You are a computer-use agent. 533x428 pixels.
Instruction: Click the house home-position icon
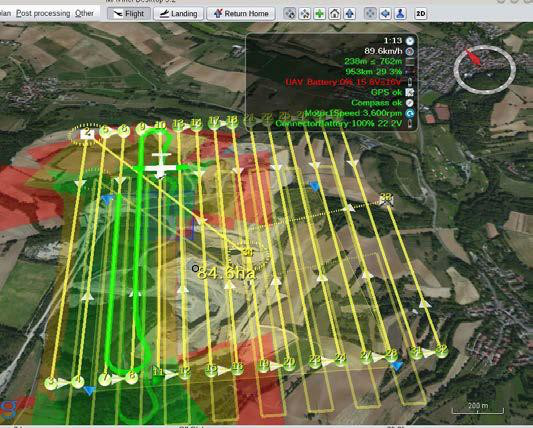[x=335, y=14]
